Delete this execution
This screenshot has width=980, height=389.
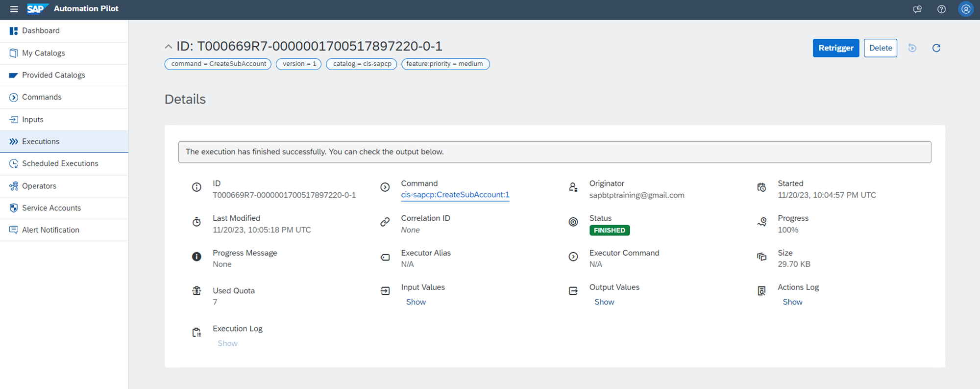pyautogui.click(x=880, y=48)
